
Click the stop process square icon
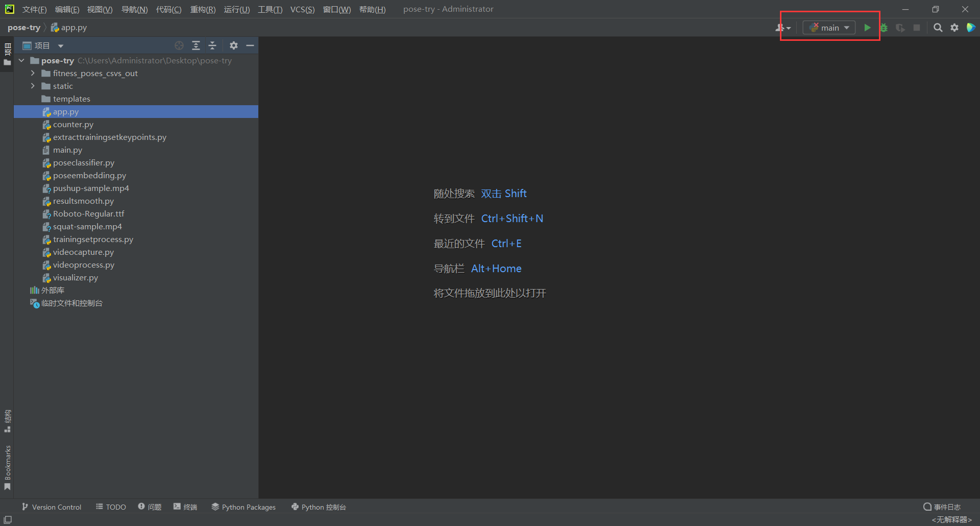point(917,28)
